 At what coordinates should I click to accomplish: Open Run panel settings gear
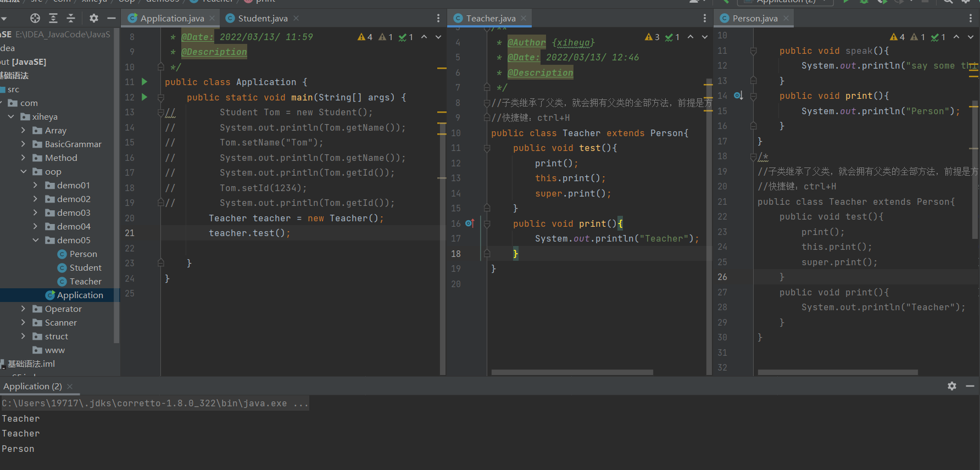(x=952, y=386)
